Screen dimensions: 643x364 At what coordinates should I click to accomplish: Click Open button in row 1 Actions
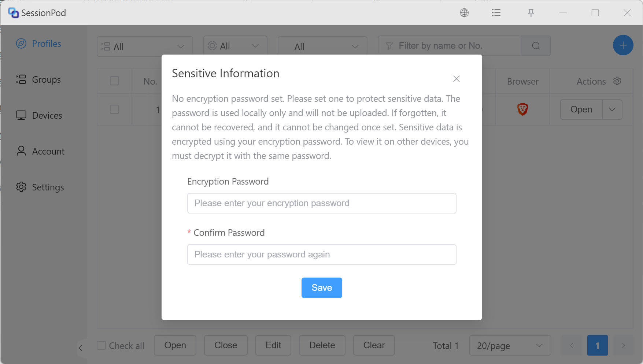[581, 109]
